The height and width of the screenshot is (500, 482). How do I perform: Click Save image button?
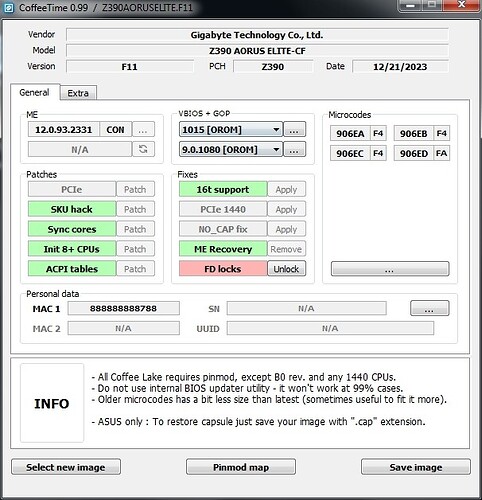[416, 467]
